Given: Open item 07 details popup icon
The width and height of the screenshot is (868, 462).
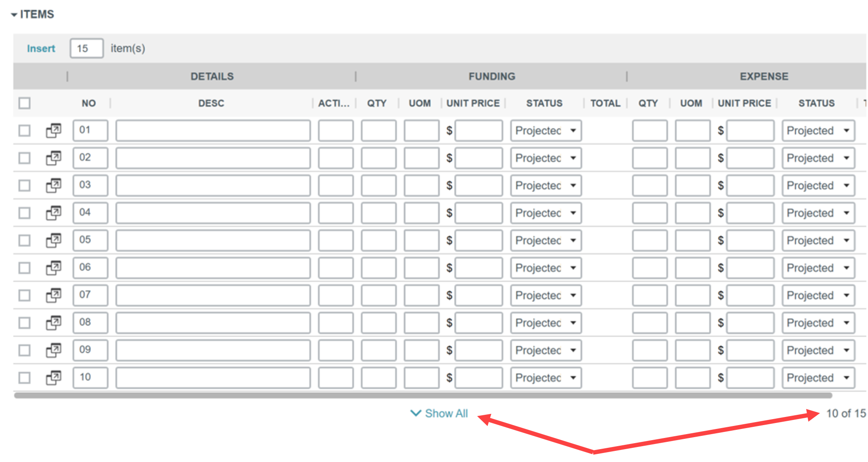Looking at the screenshot, I should [x=54, y=295].
